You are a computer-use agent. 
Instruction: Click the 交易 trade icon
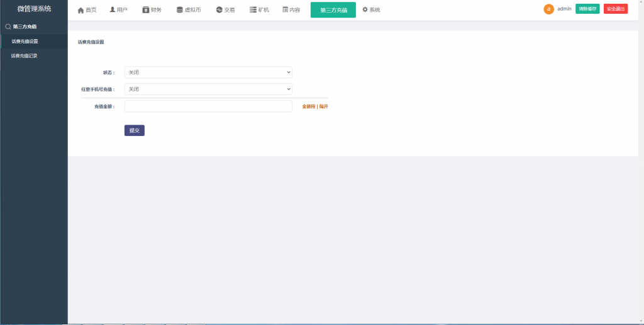[x=219, y=10]
